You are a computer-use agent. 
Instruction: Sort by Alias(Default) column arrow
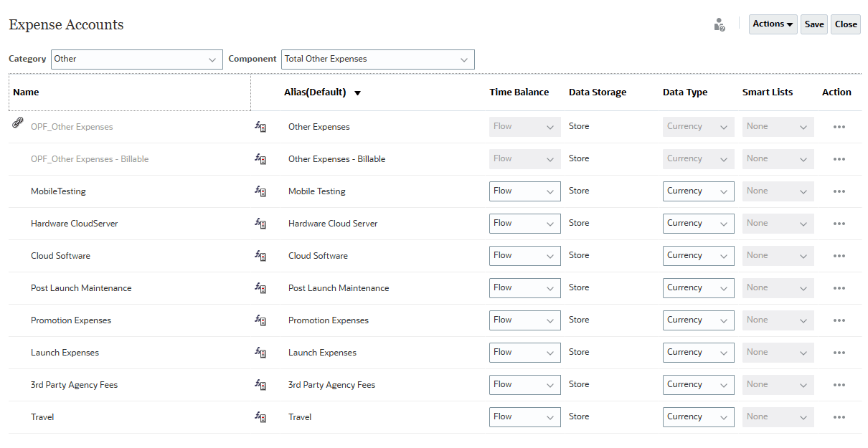coord(357,93)
